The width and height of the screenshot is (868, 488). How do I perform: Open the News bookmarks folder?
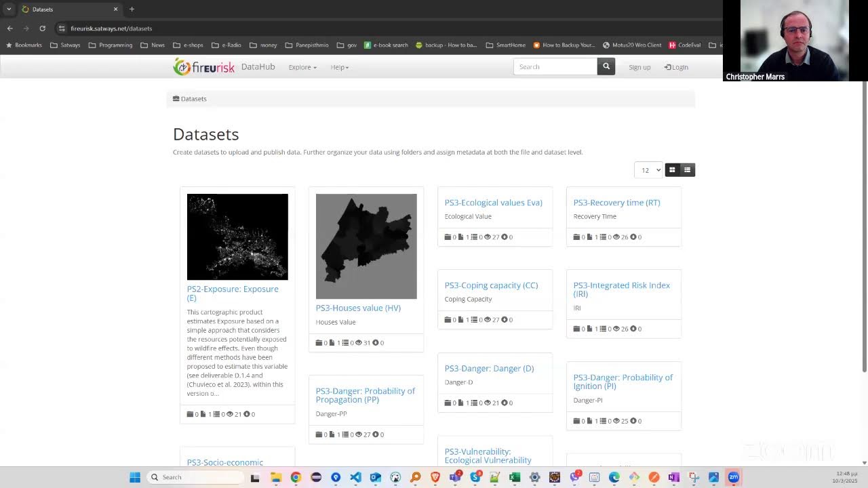click(x=153, y=45)
